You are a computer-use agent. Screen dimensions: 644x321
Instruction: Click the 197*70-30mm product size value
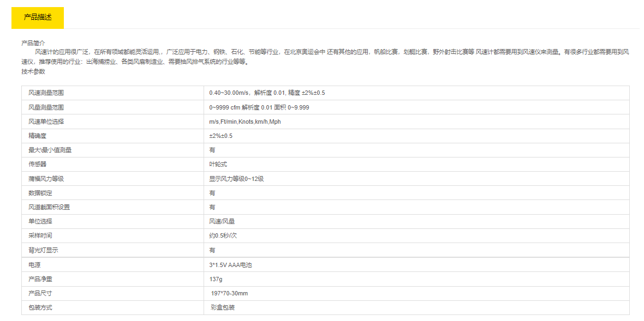click(229, 293)
